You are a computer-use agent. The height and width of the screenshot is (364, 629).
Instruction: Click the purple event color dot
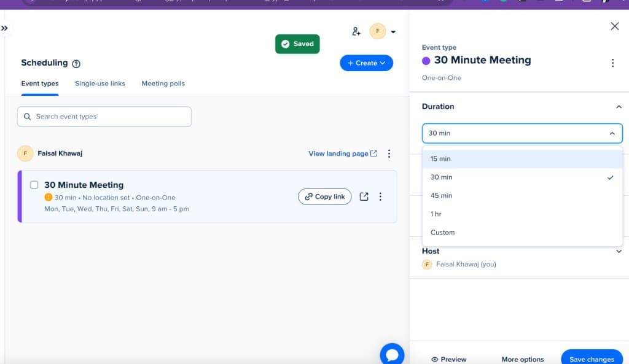(x=426, y=61)
